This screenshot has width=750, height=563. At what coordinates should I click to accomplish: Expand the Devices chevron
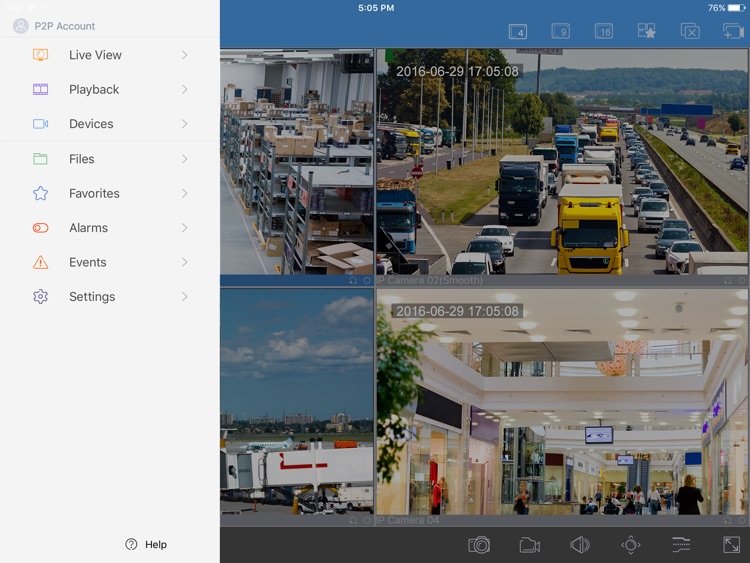click(x=185, y=124)
